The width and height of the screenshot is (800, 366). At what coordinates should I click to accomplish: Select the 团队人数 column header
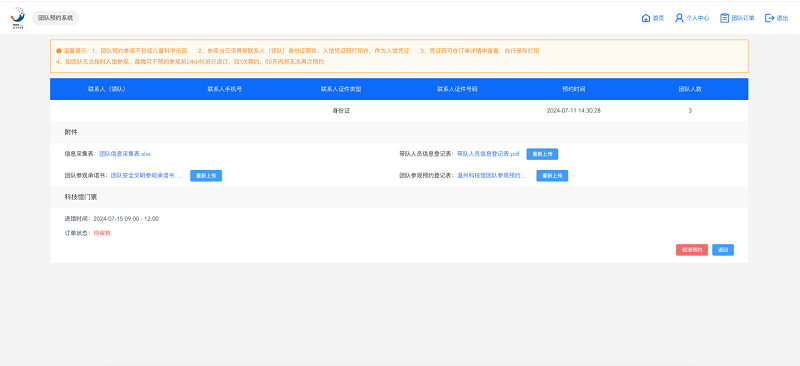coord(690,89)
